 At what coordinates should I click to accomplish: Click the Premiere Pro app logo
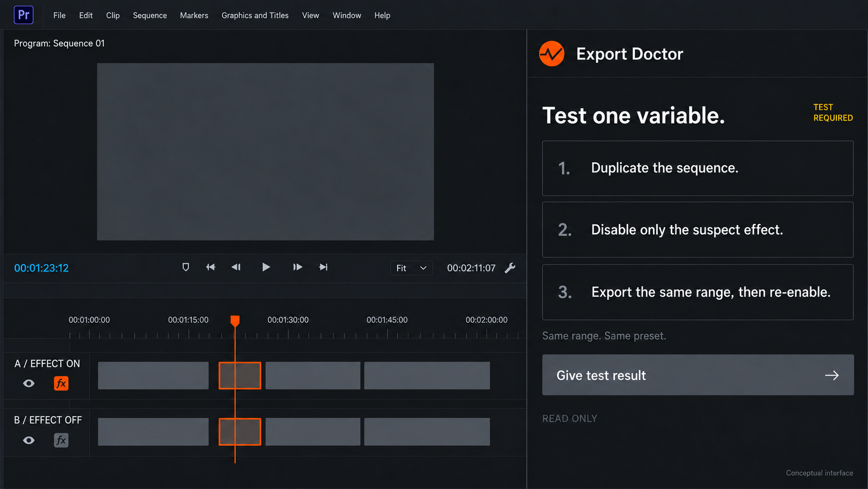point(23,15)
